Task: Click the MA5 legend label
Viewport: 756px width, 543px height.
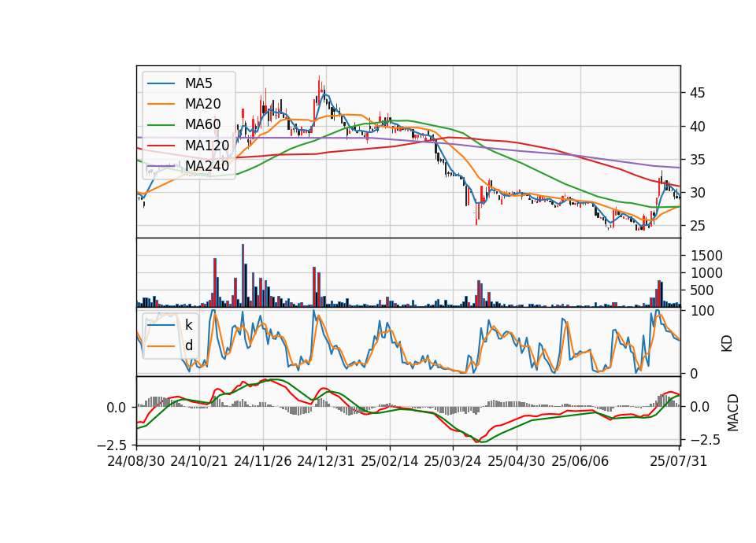Action: [198, 83]
